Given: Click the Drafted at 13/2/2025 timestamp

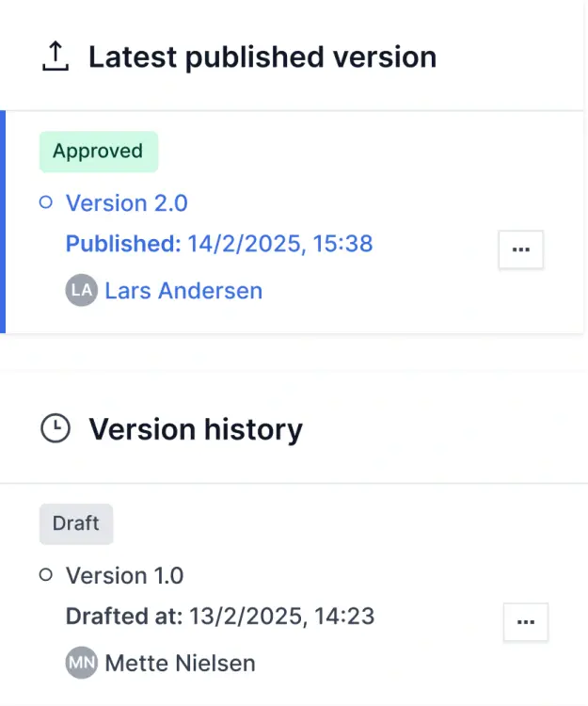Looking at the screenshot, I should [281, 618].
